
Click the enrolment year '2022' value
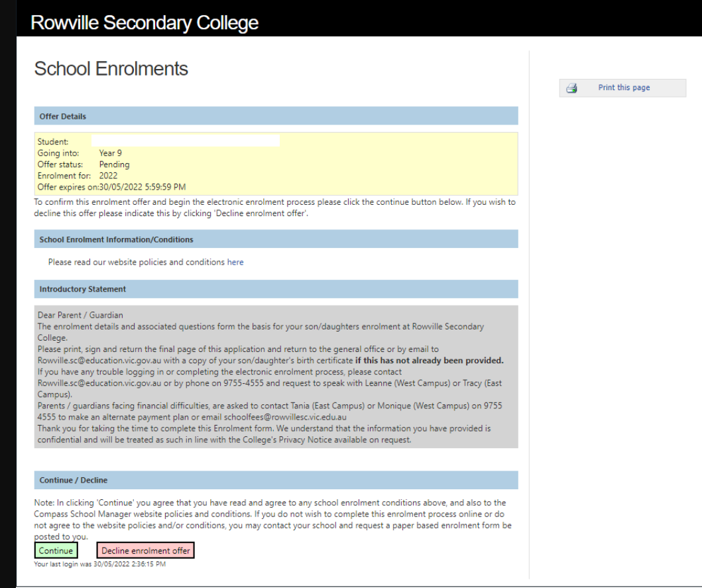(x=108, y=176)
